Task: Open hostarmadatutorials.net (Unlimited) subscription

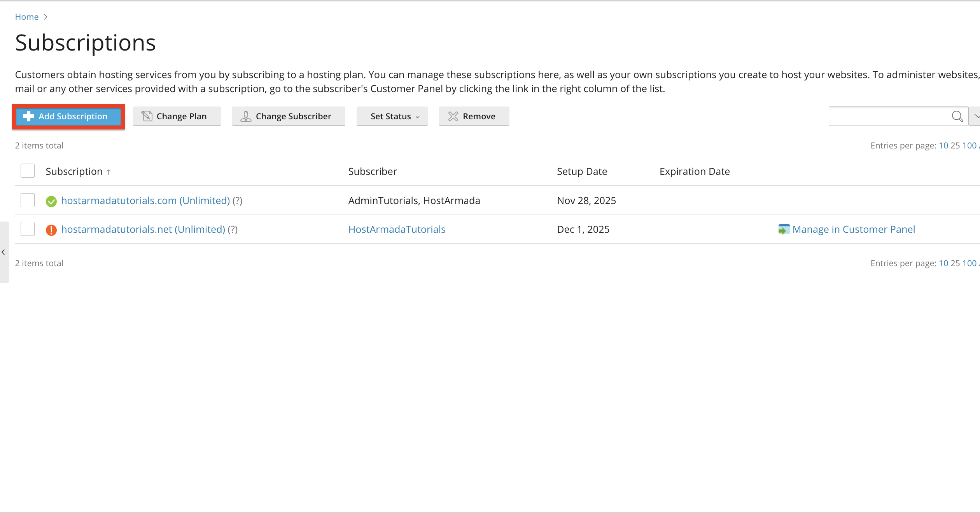Action: pos(143,229)
